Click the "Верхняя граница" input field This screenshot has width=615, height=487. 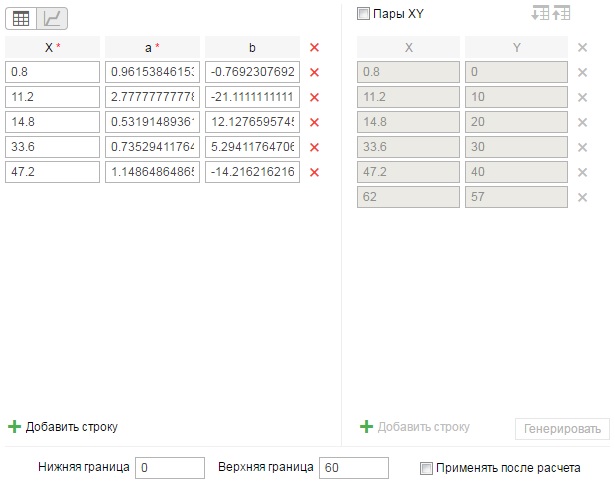pyautogui.click(x=353, y=468)
